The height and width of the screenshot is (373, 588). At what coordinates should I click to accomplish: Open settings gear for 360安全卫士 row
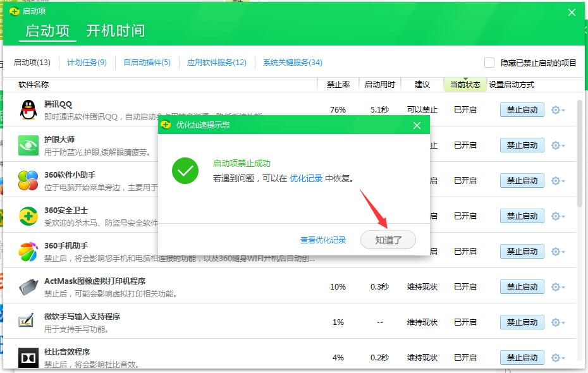tap(558, 216)
